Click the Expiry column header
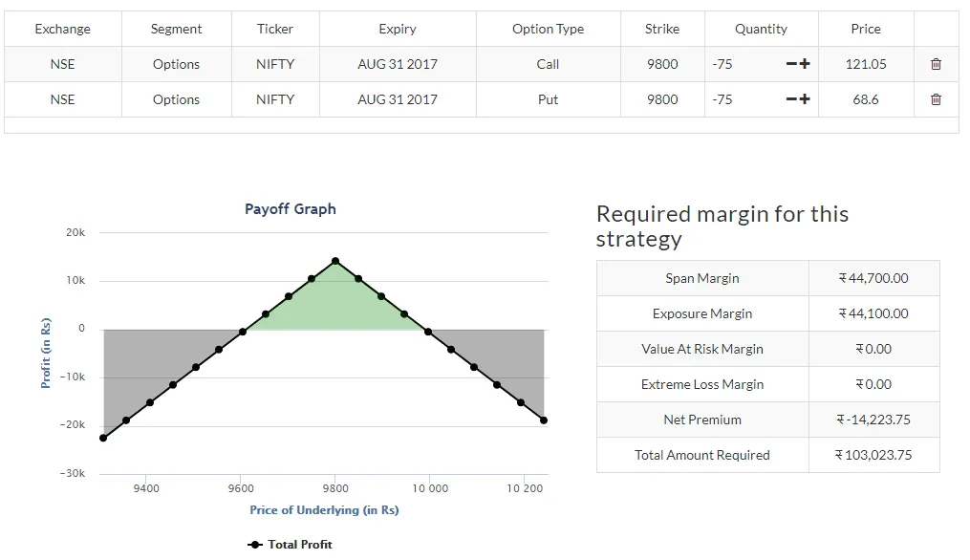This screenshot has width=970, height=560. pos(398,29)
